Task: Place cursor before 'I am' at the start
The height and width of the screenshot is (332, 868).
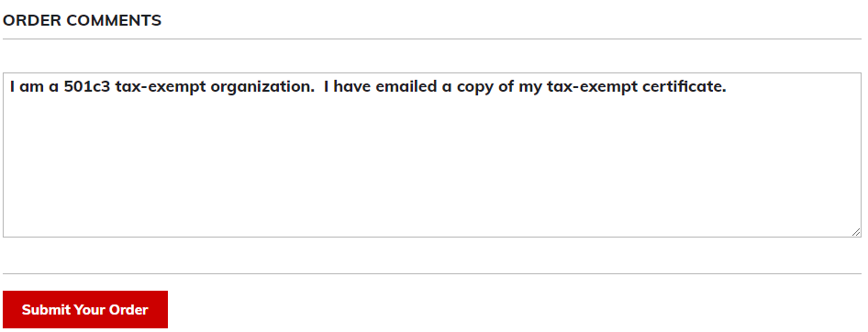Action: [x=9, y=87]
